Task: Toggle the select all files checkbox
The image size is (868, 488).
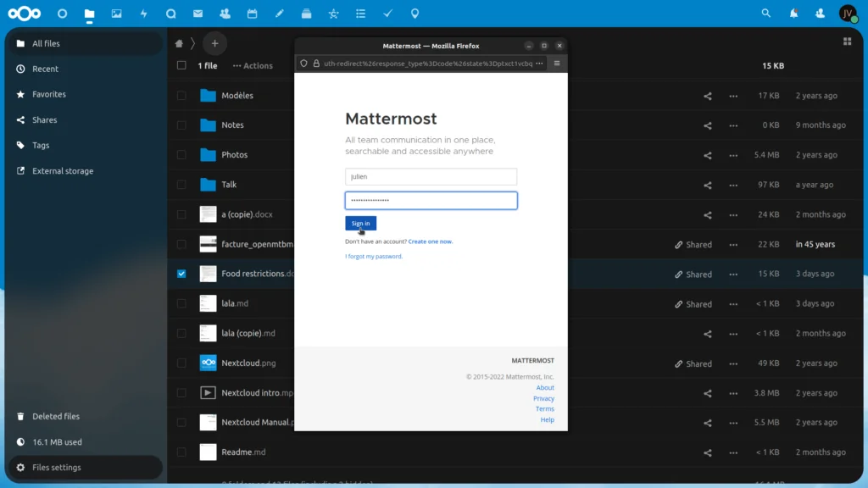Action: tap(181, 65)
